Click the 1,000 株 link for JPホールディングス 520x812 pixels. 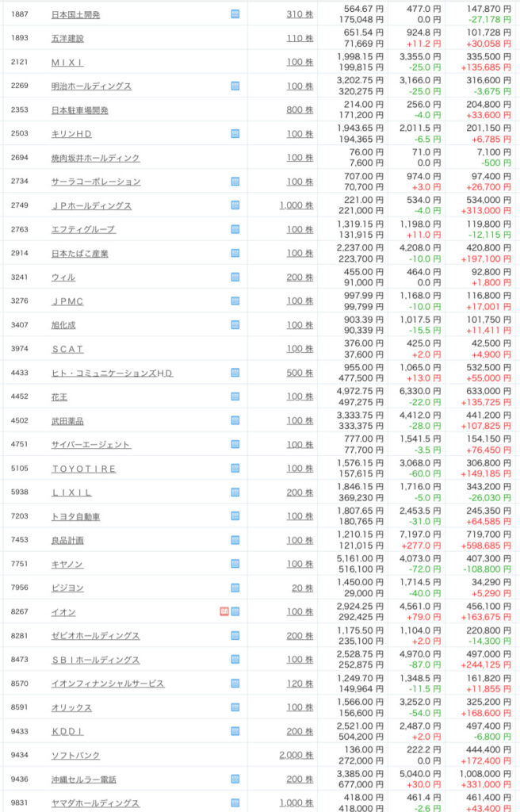tap(296, 205)
